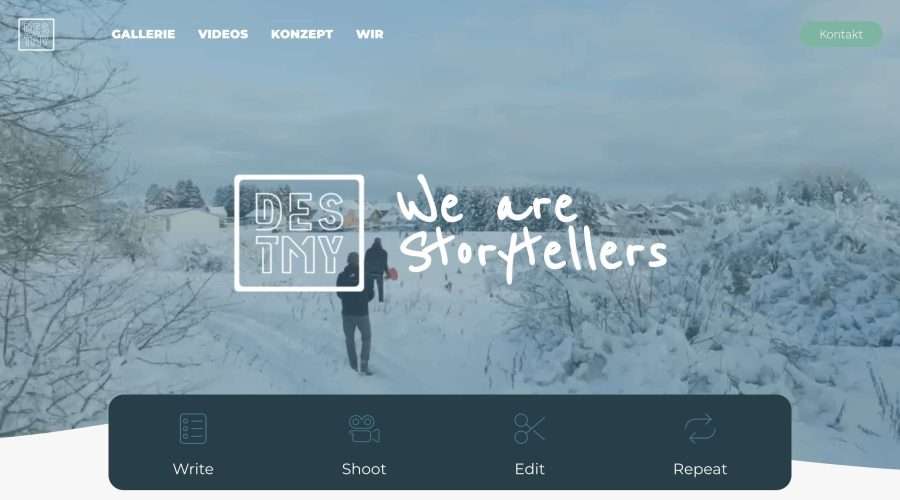Select the Edit scissors icon
The image size is (900, 500).
tap(529, 428)
